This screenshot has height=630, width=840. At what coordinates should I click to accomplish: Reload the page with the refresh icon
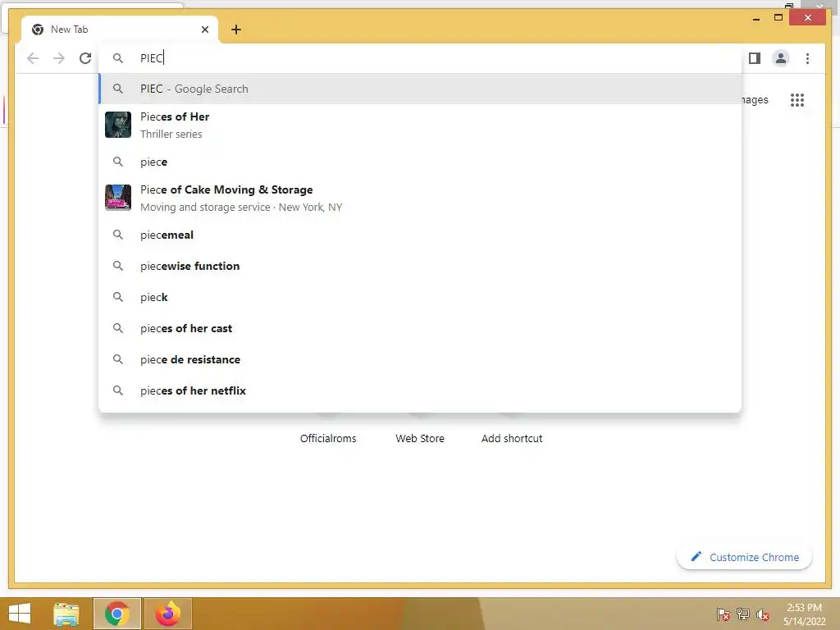85,58
